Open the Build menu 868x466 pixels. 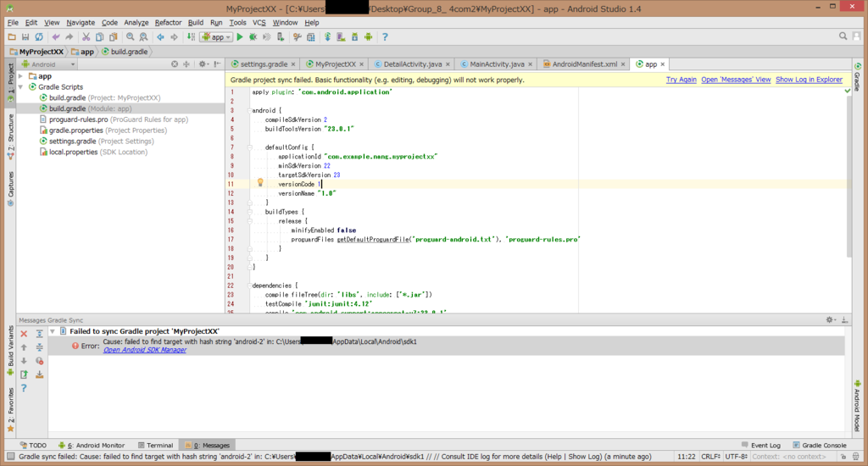pyautogui.click(x=196, y=23)
